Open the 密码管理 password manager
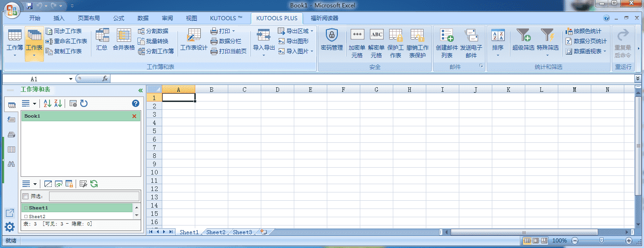Viewport: 644px width, 248px height. 331,39
